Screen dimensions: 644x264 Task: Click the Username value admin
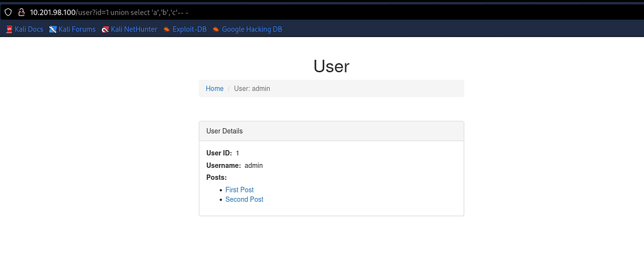(x=253, y=165)
